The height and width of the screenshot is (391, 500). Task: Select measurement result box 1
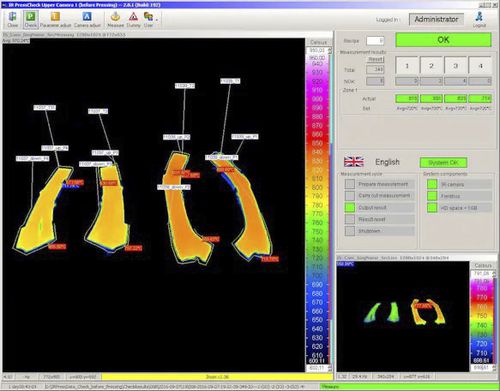coord(407,66)
